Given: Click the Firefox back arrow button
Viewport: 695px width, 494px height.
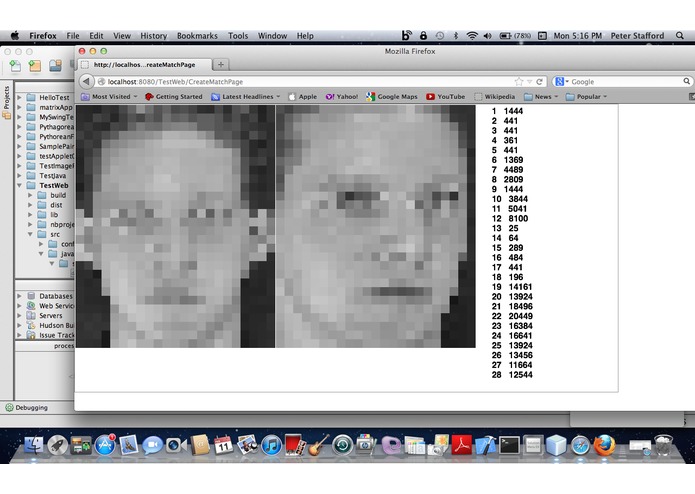Looking at the screenshot, I should [86, 82].
